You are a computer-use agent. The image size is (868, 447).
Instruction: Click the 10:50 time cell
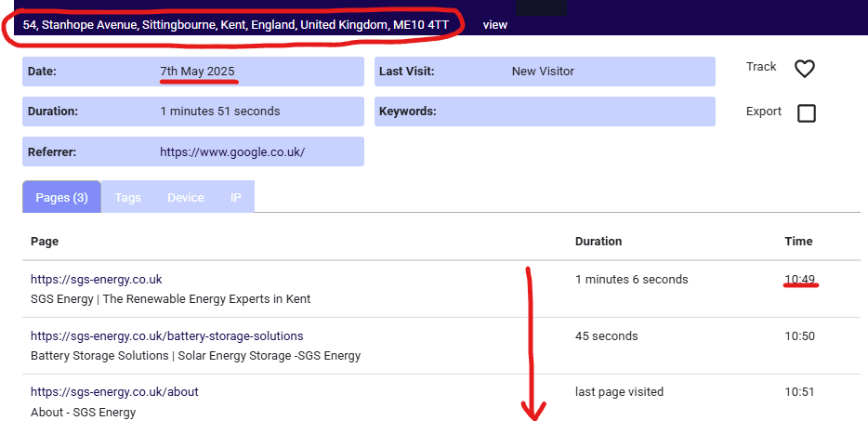click(799, 335)
